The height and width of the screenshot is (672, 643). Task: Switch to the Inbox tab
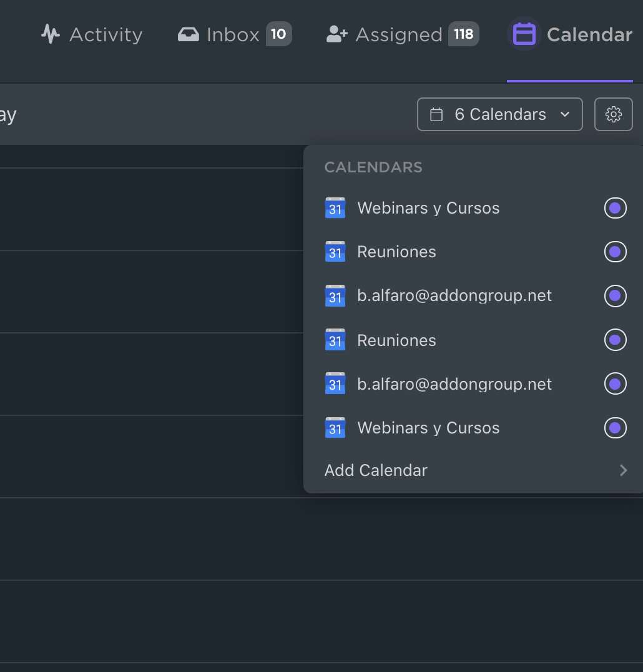pyautogui.click(x=235, y=34)
